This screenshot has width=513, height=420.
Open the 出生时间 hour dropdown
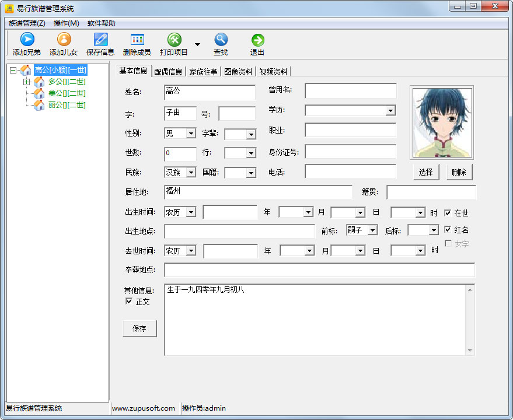(420, 212)
